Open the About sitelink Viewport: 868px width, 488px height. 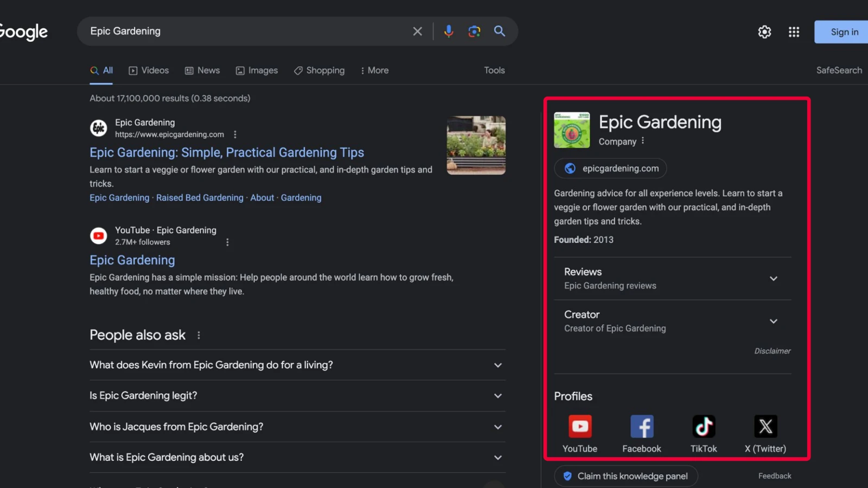click(x=262, y=198)
